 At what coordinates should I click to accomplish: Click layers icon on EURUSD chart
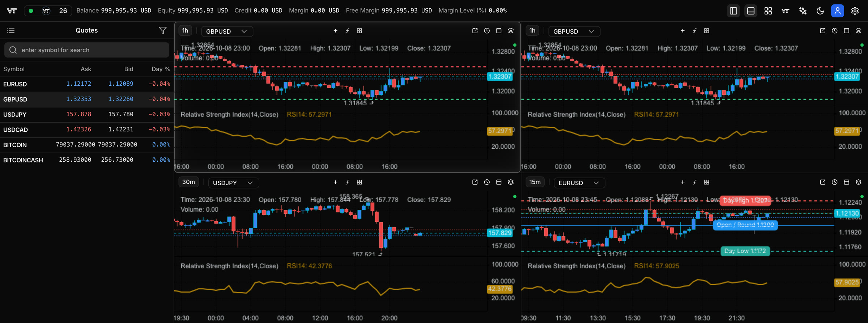pos(858,182)
